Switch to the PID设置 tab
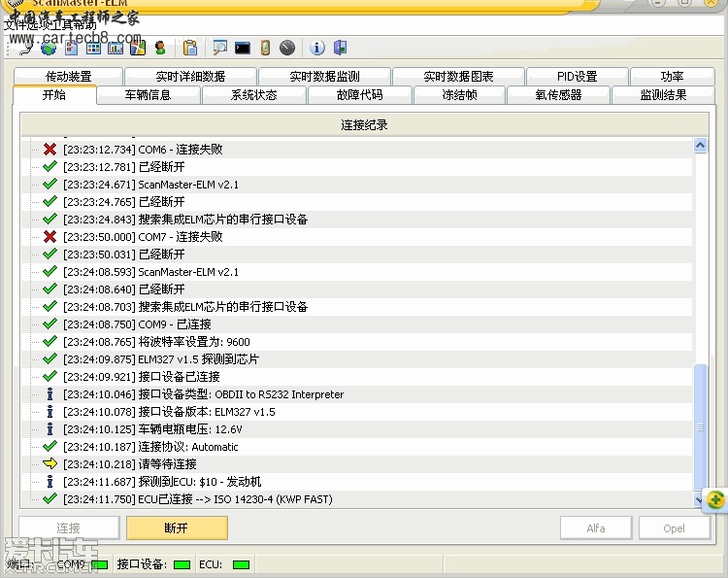Image resolution: width=728 pixels, height=578 pixels. pos(578,76)
